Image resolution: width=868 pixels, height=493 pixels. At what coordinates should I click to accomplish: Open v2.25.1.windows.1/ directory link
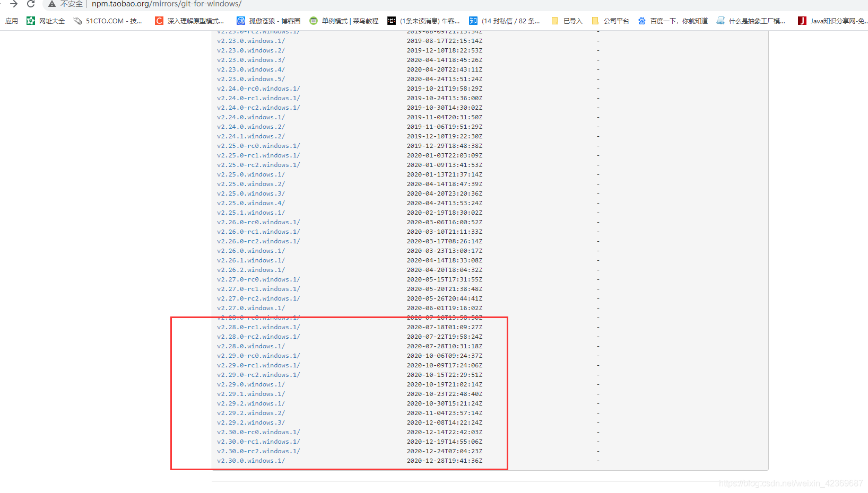click(251, 213)
